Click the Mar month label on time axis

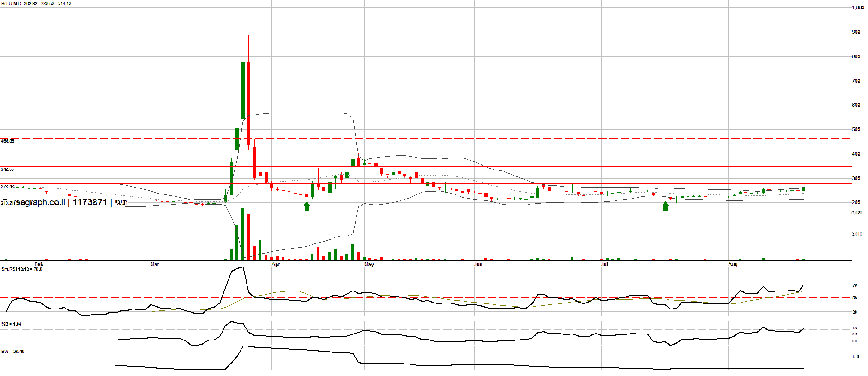[155, 265]
